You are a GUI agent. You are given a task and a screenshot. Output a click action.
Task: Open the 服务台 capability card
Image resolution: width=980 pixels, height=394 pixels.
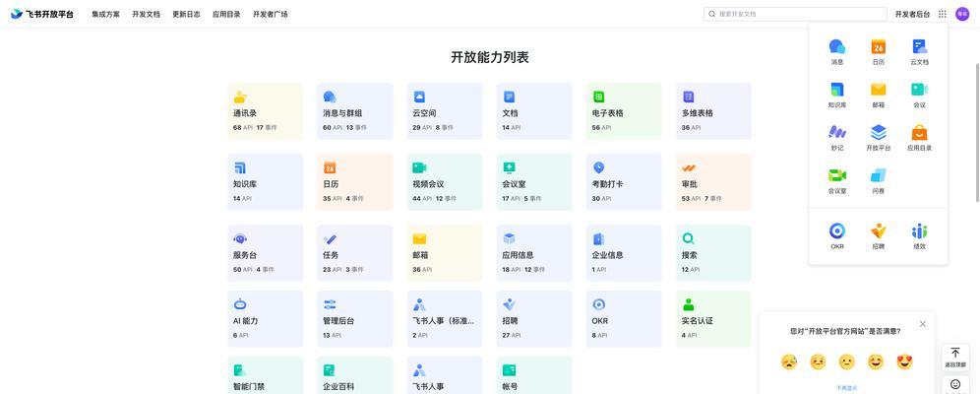265,253
